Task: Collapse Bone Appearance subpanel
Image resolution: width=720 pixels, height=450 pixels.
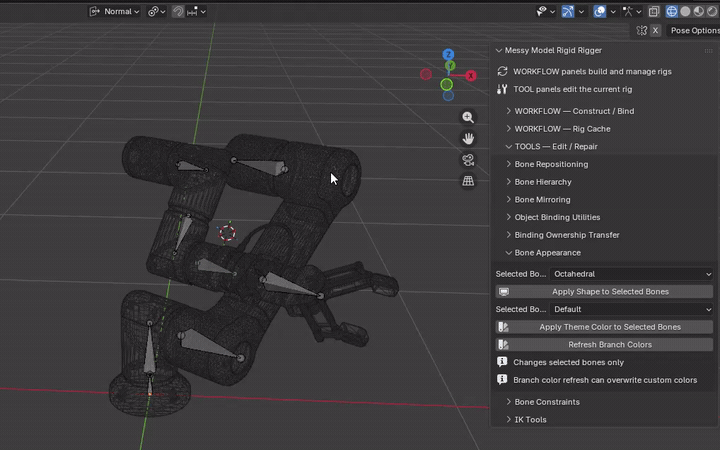Action: click(508, 253)
